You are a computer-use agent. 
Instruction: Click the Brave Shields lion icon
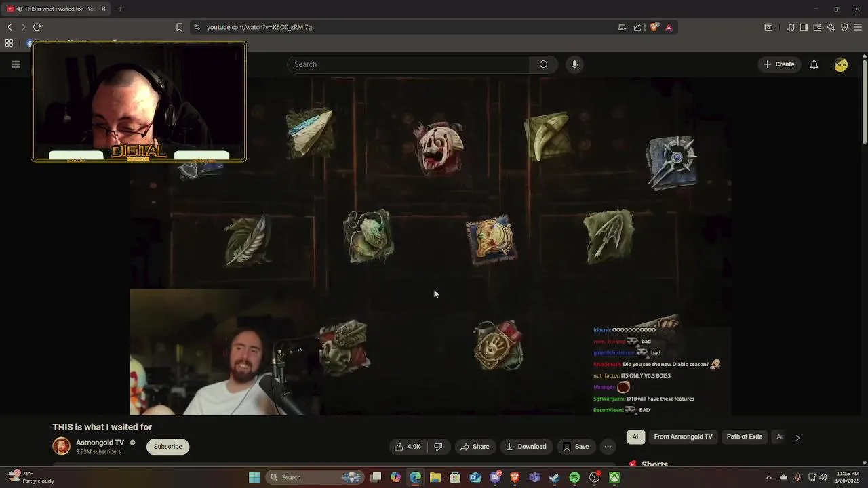(654, 27)
